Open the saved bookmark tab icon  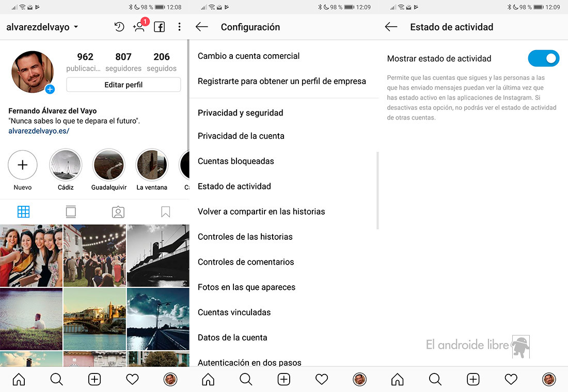165,212
